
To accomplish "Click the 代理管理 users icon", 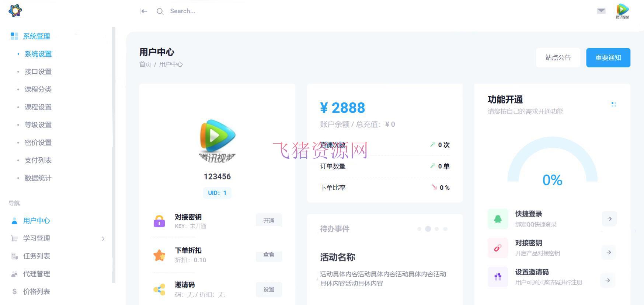I will (14, 274).
